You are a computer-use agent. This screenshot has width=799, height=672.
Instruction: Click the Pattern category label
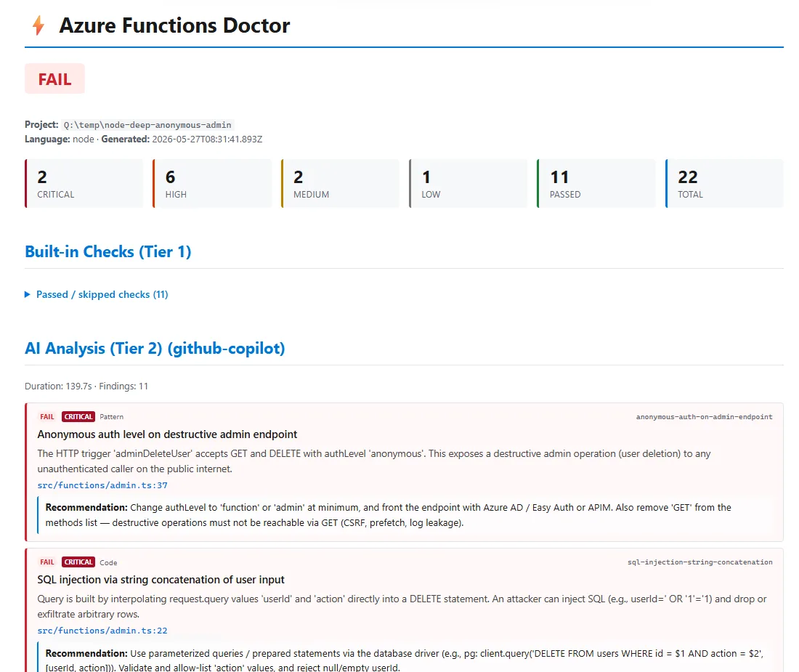112,417
